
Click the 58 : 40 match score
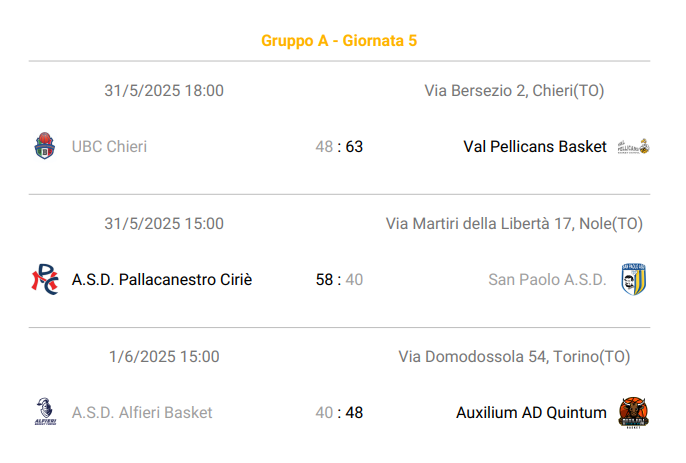pyautogui.click(x=339, y=280)
